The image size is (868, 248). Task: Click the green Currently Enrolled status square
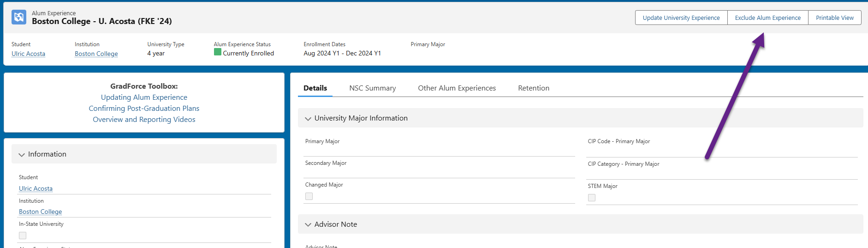pyautogui.click(x=218, y=52)
